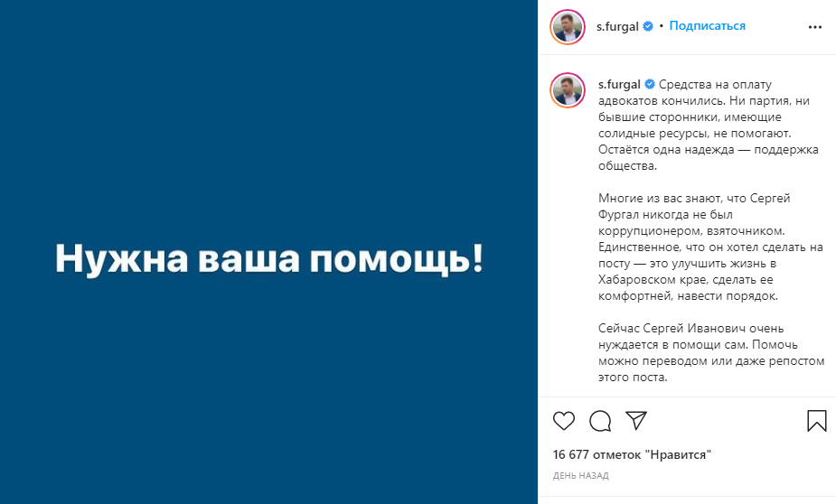Share post using the paper plane icon

636,421
